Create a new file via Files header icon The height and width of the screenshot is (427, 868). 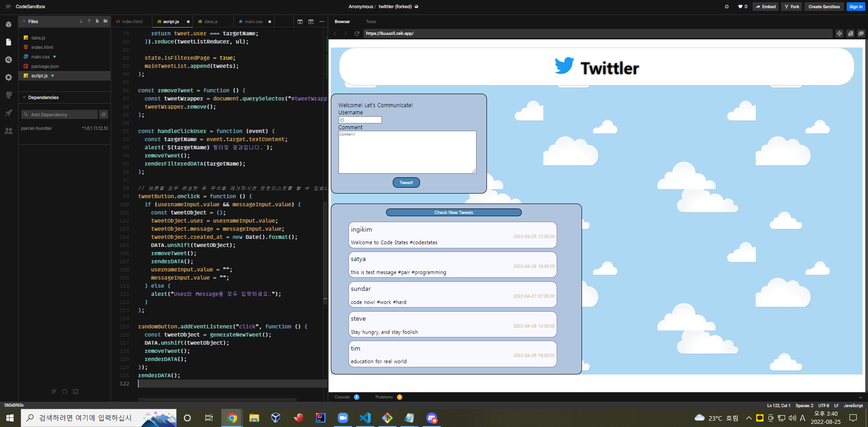(x=97, y=21)
